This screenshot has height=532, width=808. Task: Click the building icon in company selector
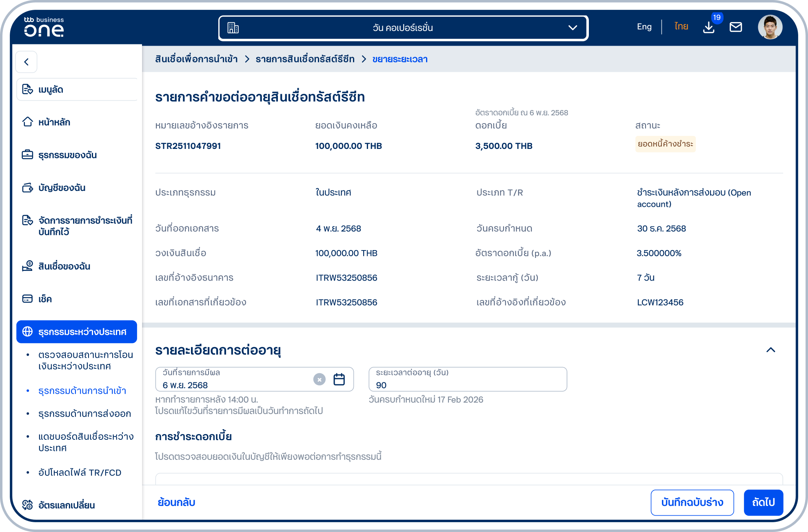[x=233, y=28]
